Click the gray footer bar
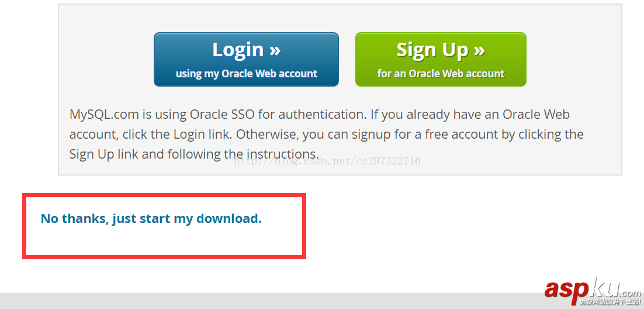Image resolution: width=644 pixels, height=309 pixels. pyautogui.click(x=263, y=301)
